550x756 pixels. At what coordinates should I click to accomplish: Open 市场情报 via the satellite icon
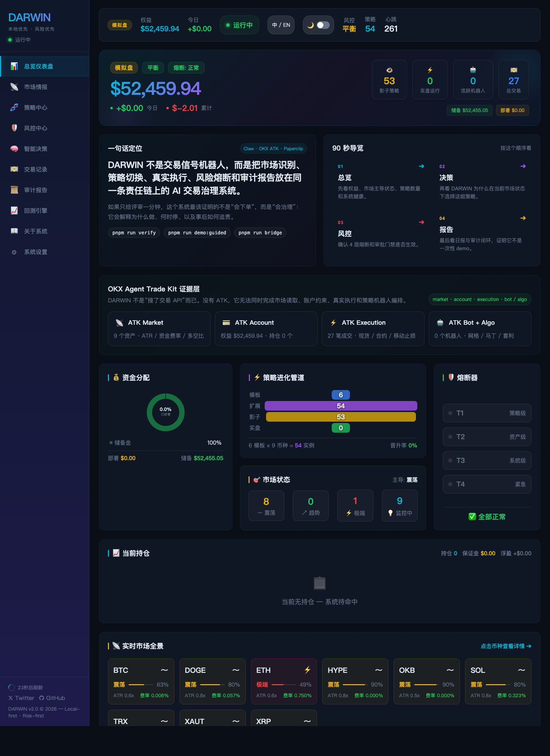[x=14, y=87]
